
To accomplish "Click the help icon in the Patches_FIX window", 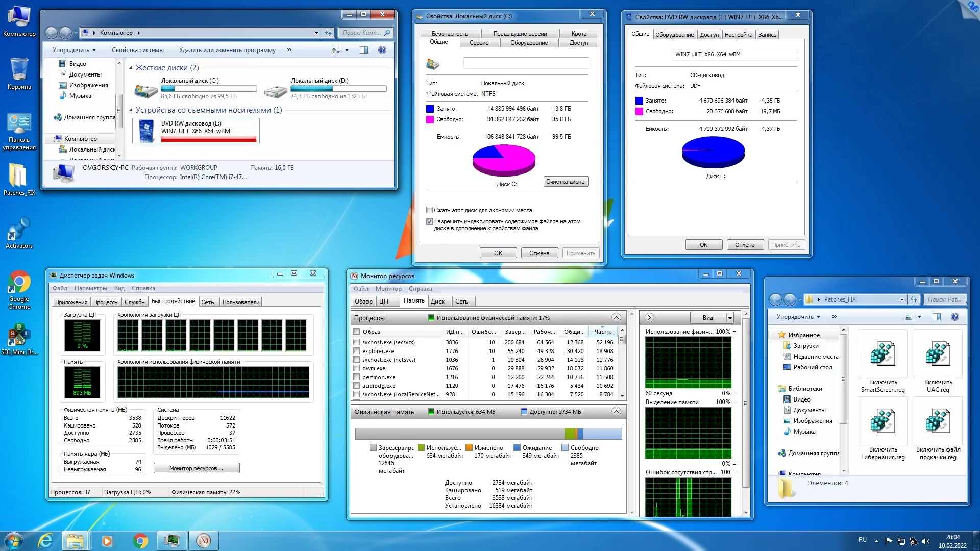I will pyautogui.click(x=954, y=317).
